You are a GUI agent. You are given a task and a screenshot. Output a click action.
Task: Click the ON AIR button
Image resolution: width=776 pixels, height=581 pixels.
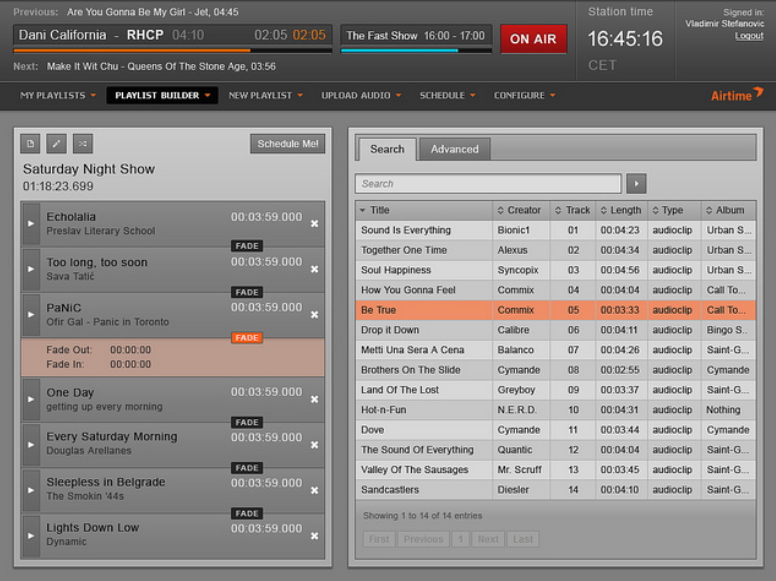534,39
